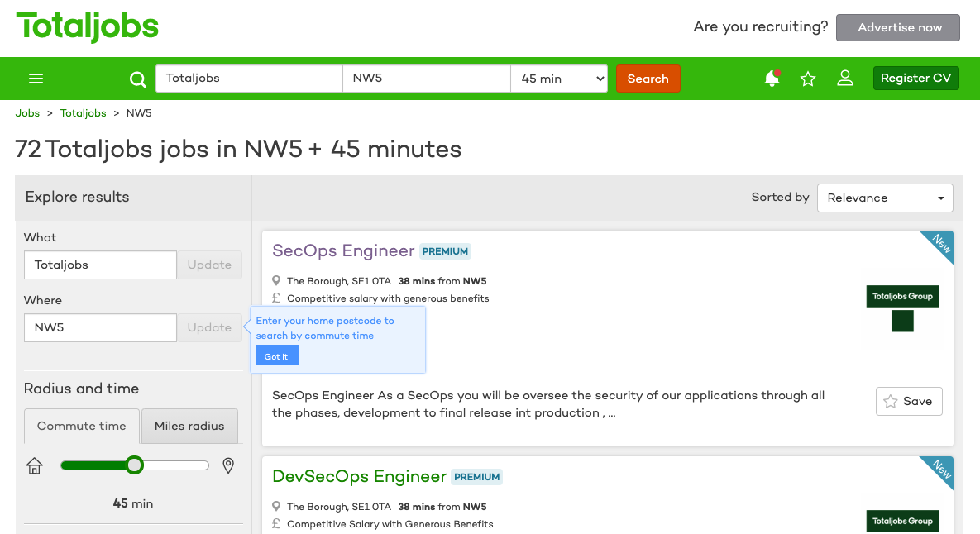Viewport: 980px width, 534px height.
Task: Save the SecOps Engineer job
Action: click(909, 401)
